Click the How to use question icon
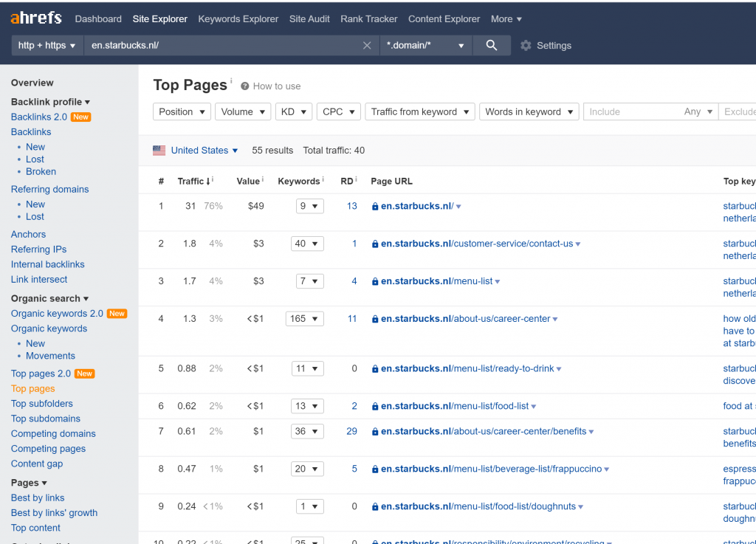The image size is (756, 544). pos(245,86)
